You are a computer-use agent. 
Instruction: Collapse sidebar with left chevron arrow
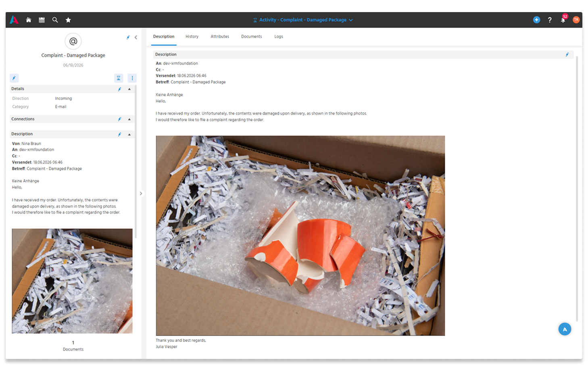(136, 37)
